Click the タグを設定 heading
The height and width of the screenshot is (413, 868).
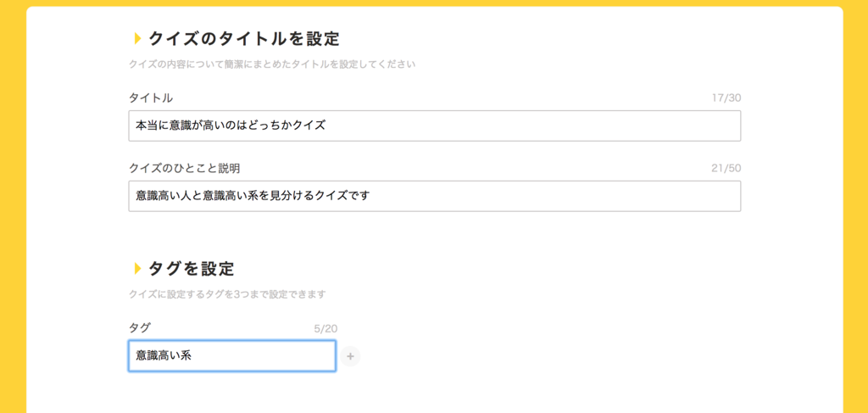point(192,269)
